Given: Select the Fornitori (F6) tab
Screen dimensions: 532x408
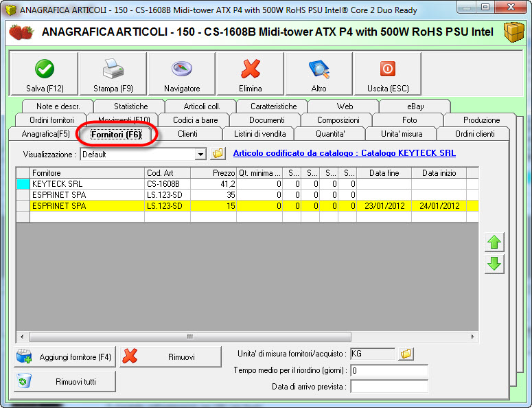Looking at the screenshot, I should (x=116, y=135).
